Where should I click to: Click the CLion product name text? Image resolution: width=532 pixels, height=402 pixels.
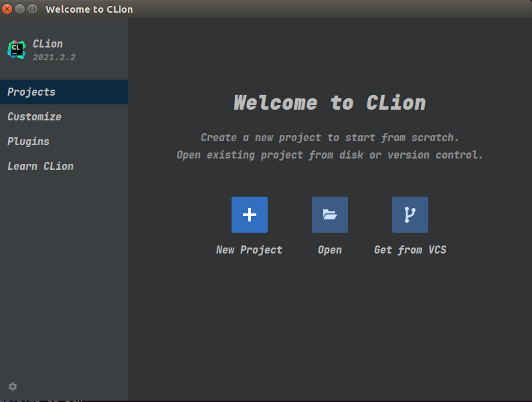[48, 43]
